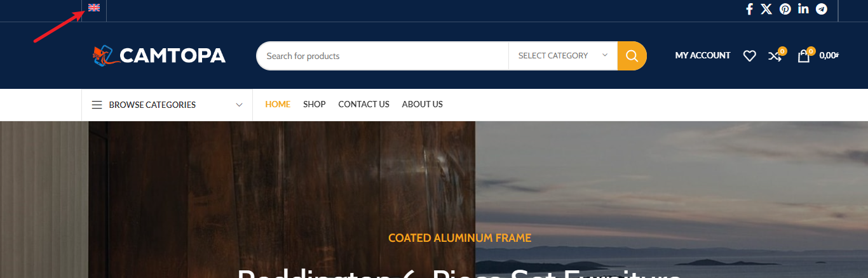
Task: Open the Shop menu item
Action: pyautogui.click(x=315, y=104)
